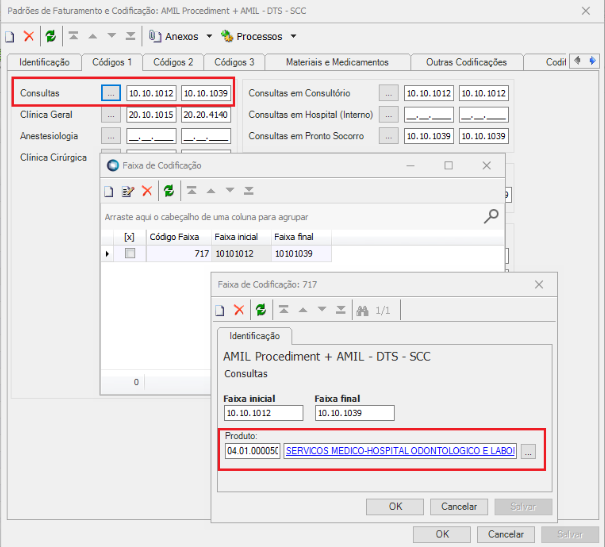This screenshot has height=547, width=605.
Task: Click Produto code field 04.01.00005
Action: (253, 451)
